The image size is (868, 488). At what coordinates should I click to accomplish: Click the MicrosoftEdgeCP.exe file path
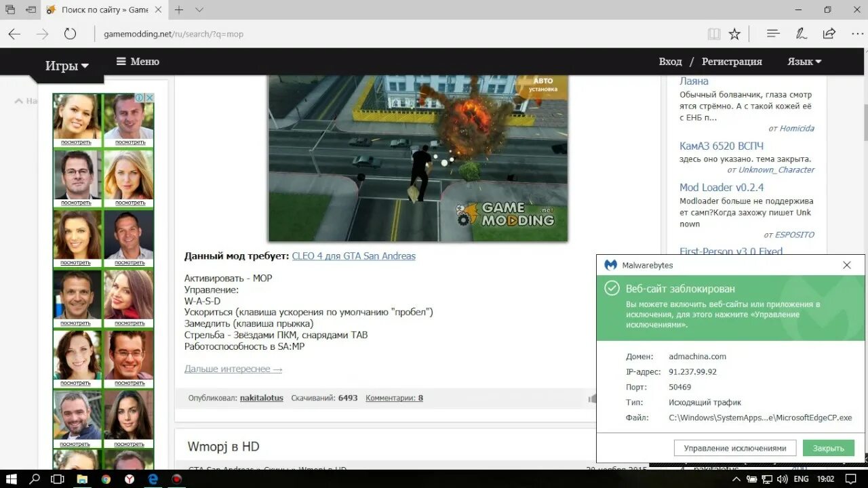[760, 418]
